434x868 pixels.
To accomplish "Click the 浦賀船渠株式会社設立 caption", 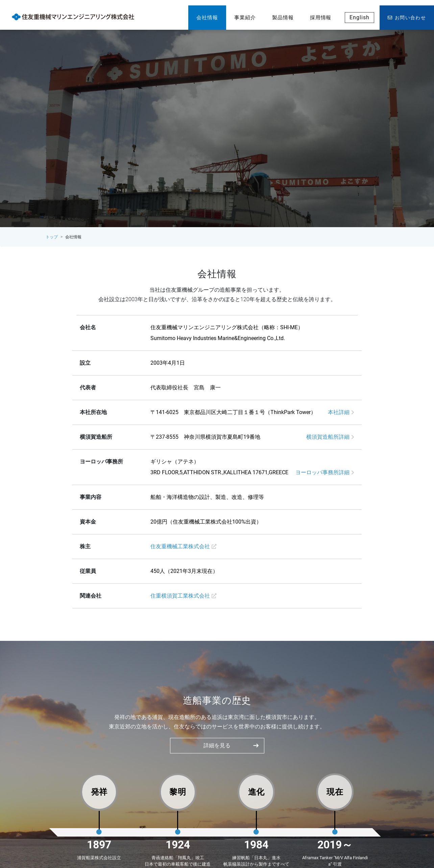I will coord(99,858).
